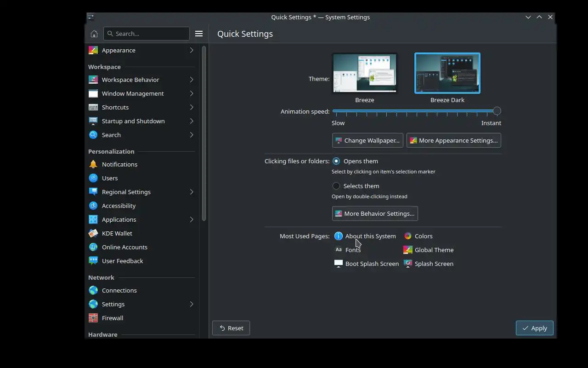The image size is (588, 368).
Task: Expand Appearance with its chevron arrow
Action: [x=192, y=50]
